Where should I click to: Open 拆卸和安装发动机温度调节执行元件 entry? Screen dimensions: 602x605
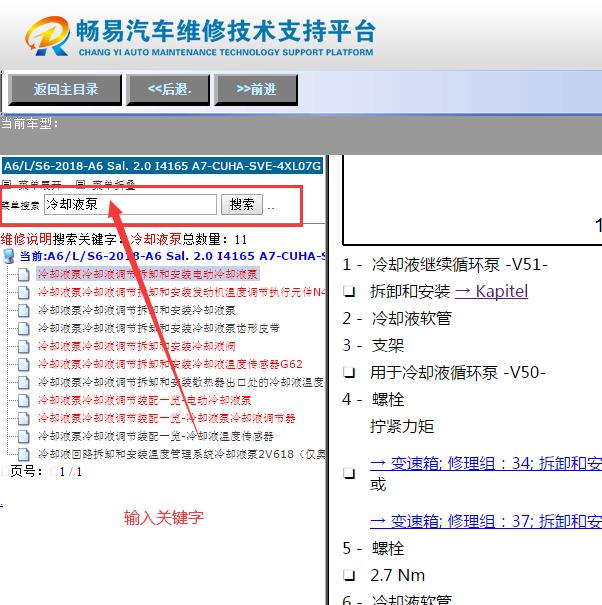[182, 292]
